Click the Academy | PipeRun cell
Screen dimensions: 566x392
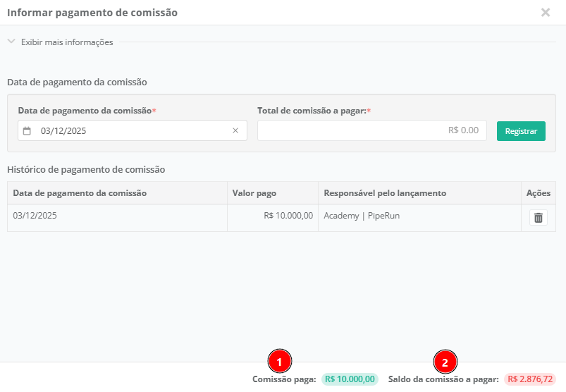click(x=362, y=216)
